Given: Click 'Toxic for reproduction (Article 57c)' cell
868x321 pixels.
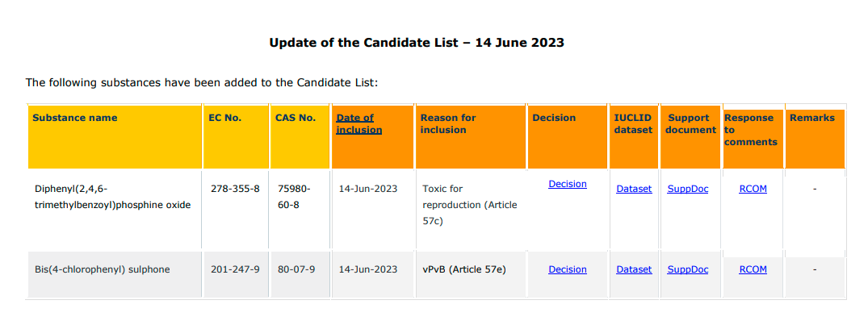Looking at the screenshot, I should [x=469, y=205].
